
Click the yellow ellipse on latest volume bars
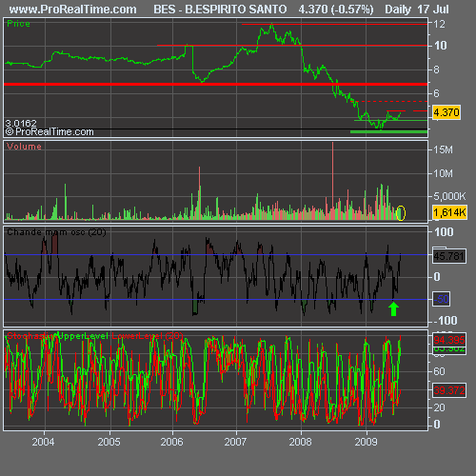(x=401, y=213)
